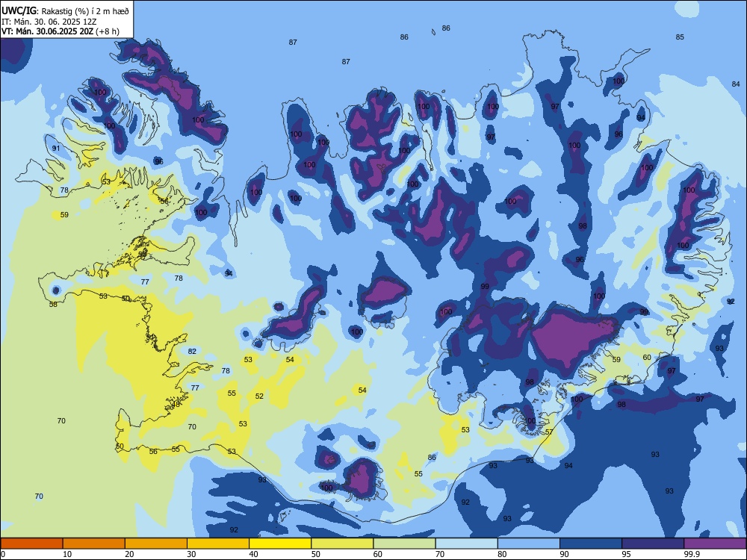
Task: Click the 0–10 dark orange legend swatch
Action: tap(31, 544)
